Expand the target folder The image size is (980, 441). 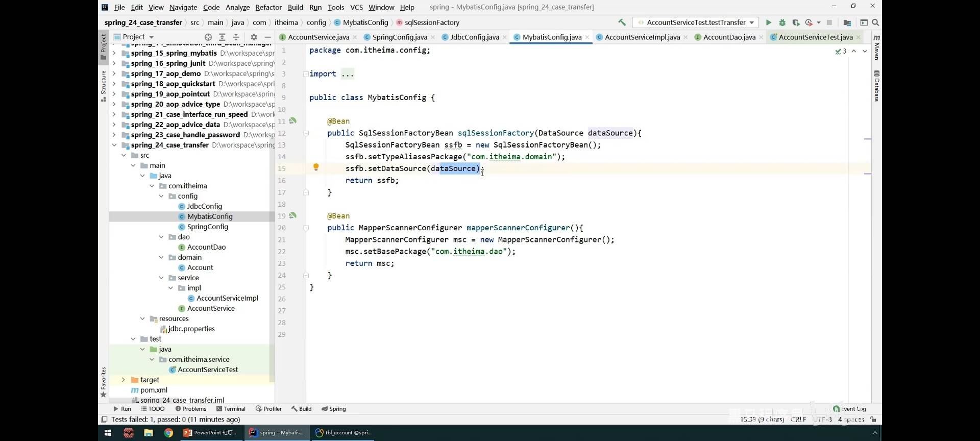(x=124, y=380)
